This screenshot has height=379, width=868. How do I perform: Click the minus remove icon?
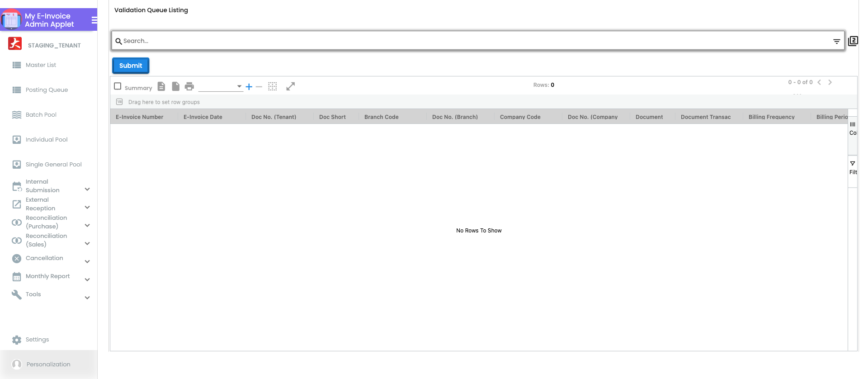(259, 87)
